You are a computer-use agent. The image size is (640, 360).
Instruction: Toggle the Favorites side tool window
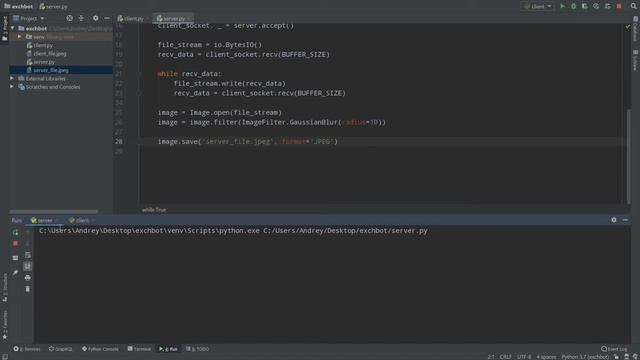pos(4,325)
